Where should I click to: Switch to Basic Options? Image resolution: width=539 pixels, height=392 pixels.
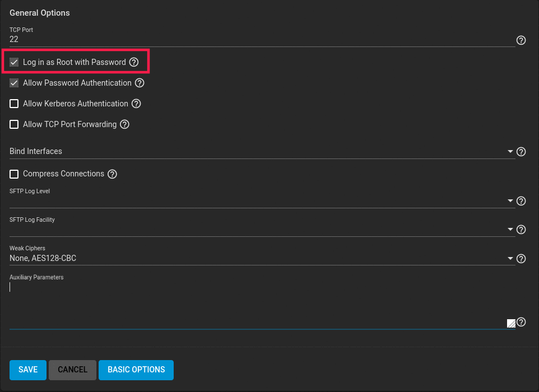coord(136,370)
